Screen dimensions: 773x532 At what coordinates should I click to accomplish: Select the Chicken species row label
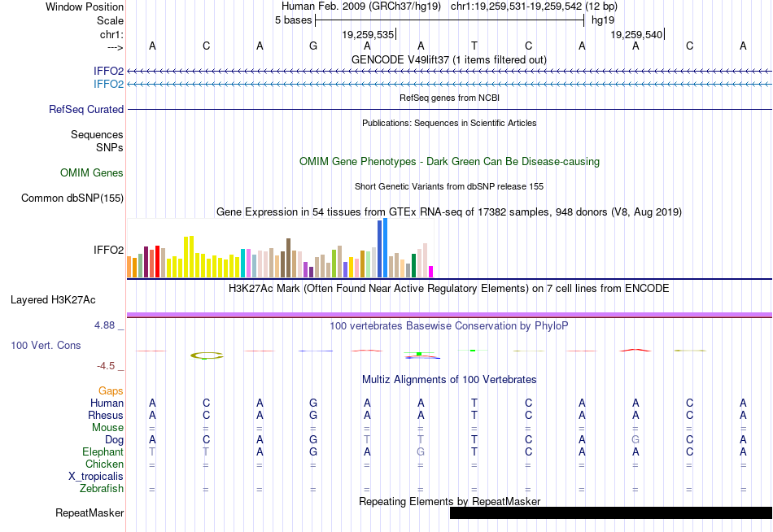click(104, 464)
